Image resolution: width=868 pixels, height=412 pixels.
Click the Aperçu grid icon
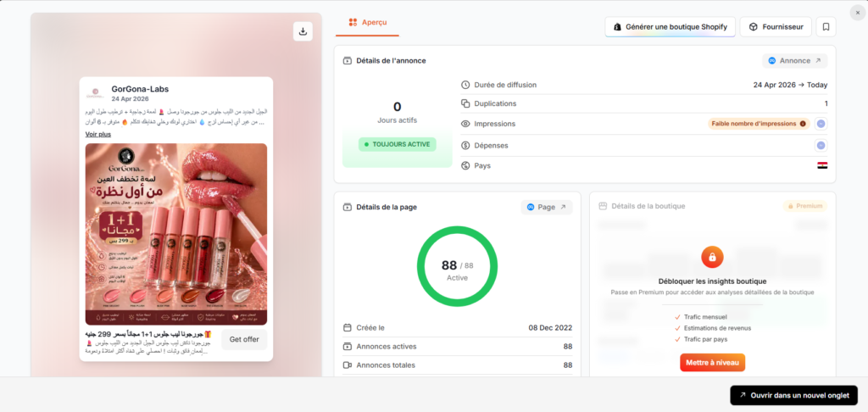(353, 22)
